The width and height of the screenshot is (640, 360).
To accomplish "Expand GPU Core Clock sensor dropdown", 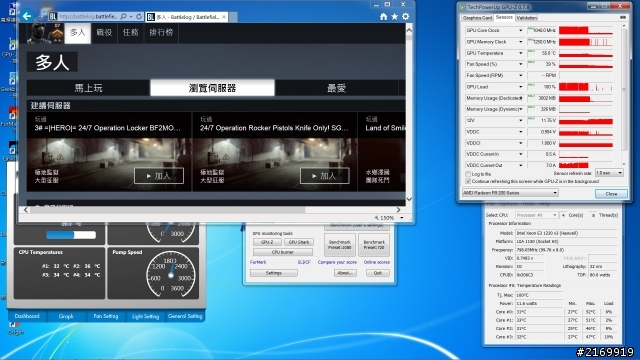I will tap(520, 30).
